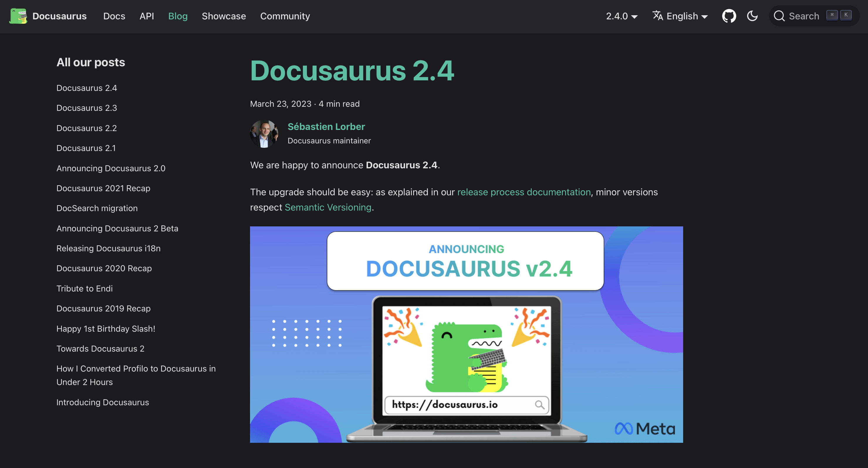View DocSearch migration post
Viewport: 868px width, 468px height.
tap(97, 208)
